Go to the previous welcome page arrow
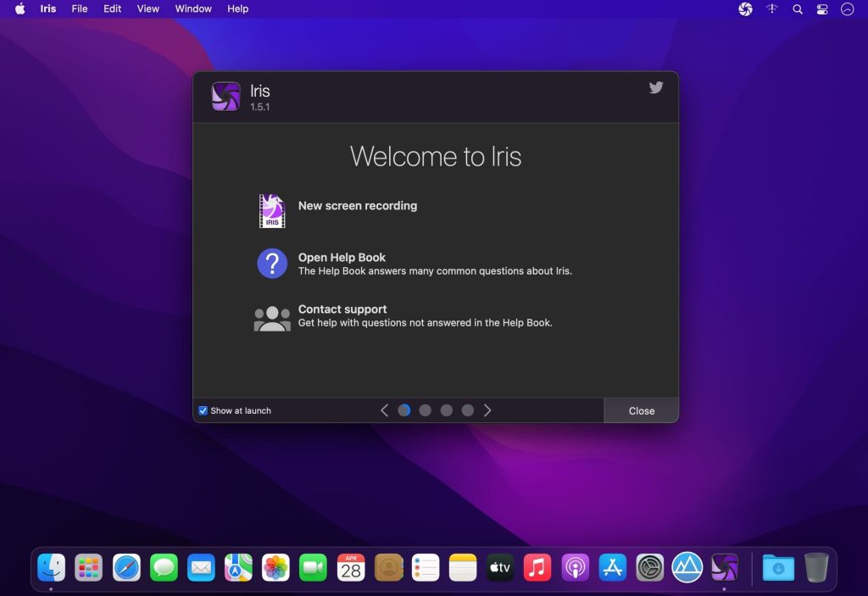Viewport: 868px width, 596px height. [x=384, y=410]
